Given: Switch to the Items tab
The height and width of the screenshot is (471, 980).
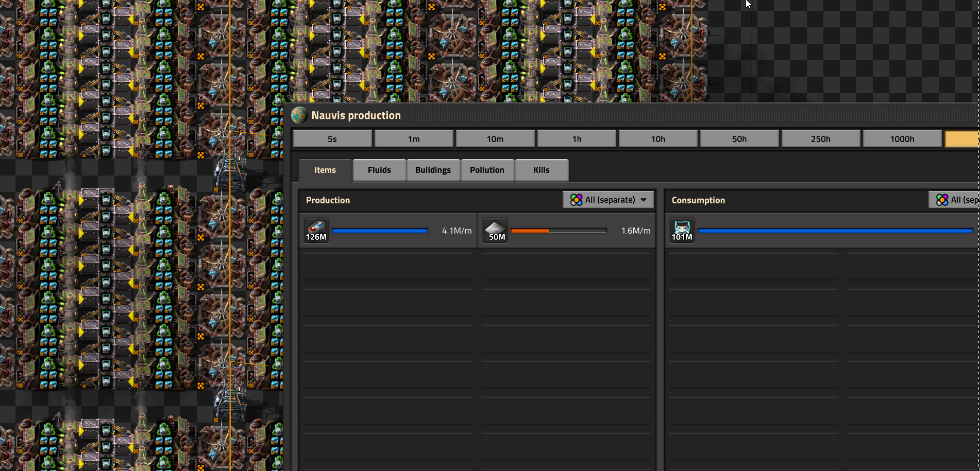Looking at the screenshot, I should click(325, 170).
